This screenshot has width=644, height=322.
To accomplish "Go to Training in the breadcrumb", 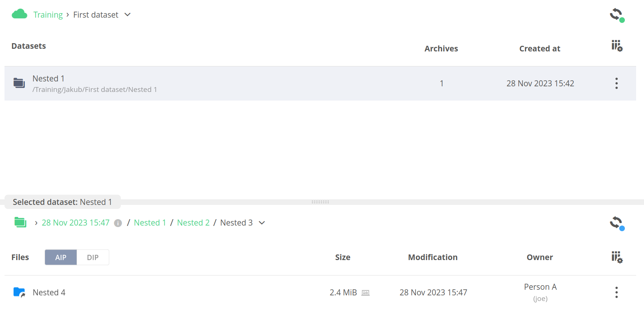I will (48, 15).
